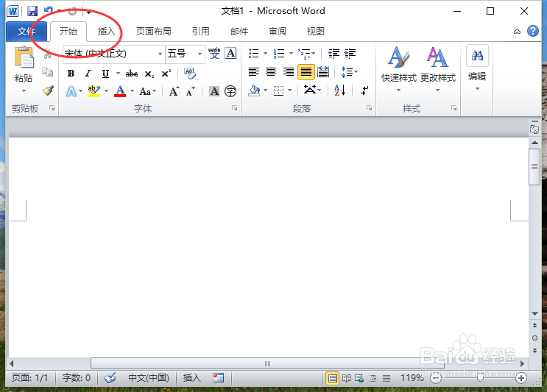Open the font name dropdown
The image size is (547, 392).
(160, 54)
